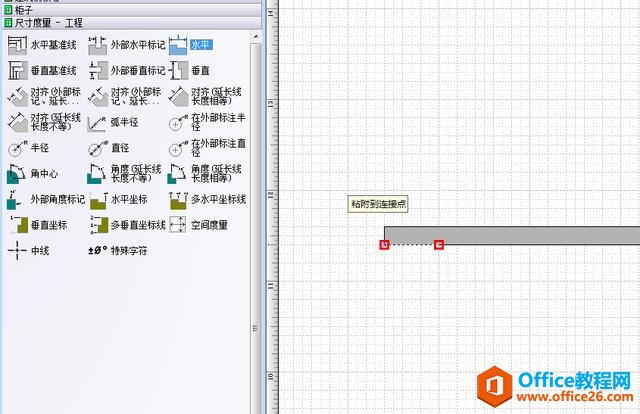
Task: Pick the 外部水平标记 dimension shape
Action: [127, 45]
